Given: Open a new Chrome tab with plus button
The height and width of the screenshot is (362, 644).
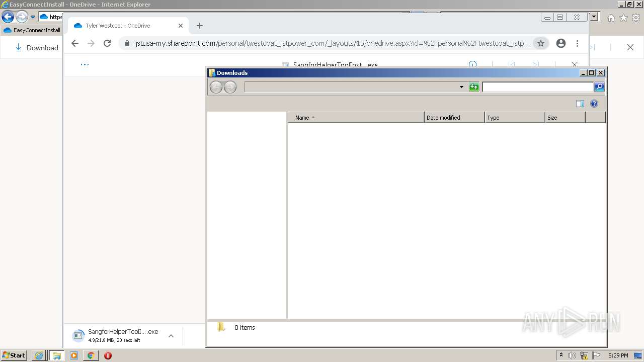Looking at the screenshot, I should coord(200,26).
